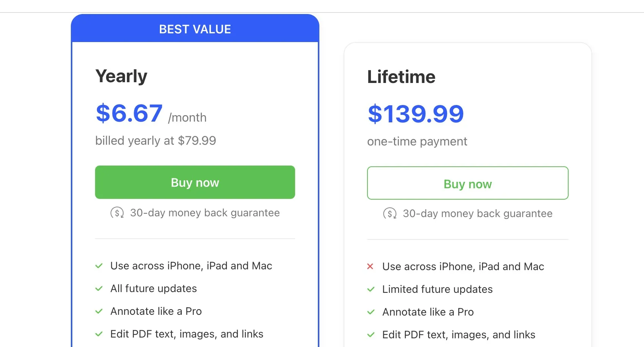Click Yearly '30-day money back guarantee' text
Viewport: 644px width, 347px height.
[205, 213]
